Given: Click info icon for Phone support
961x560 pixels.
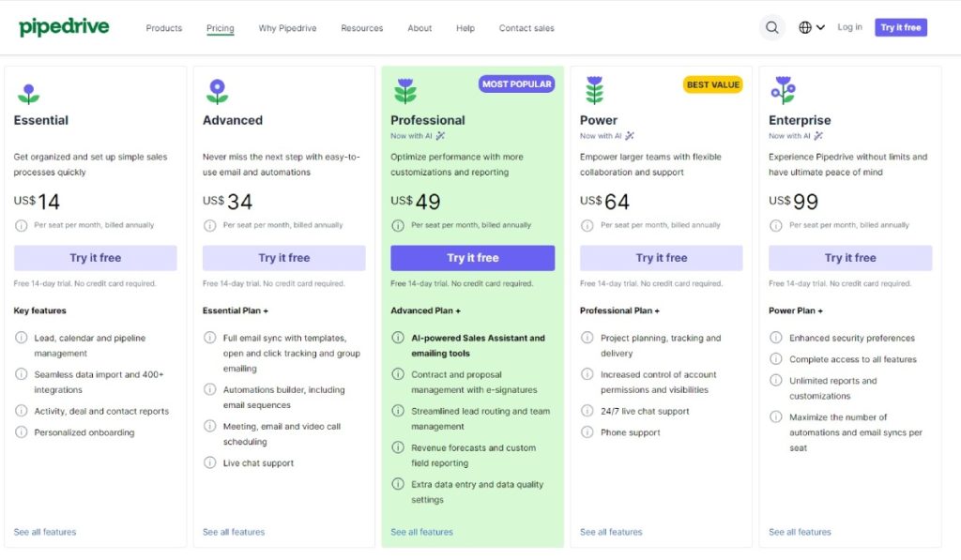Looking at the screenshot, I should click(x=587, y=431).
